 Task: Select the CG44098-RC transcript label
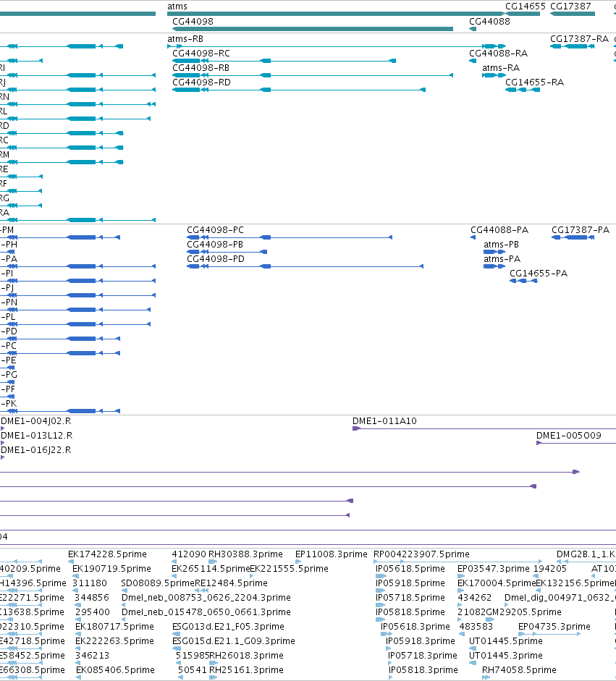point(201,54)
